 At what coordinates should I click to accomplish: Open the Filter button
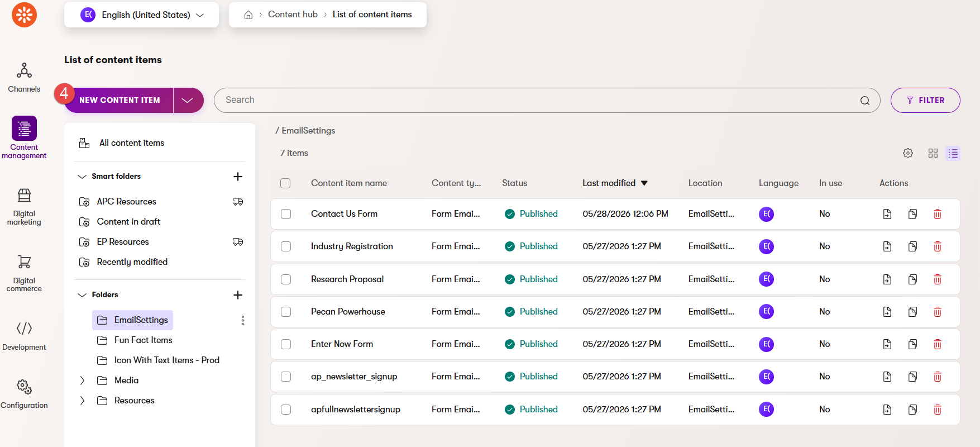click(925, 101)
